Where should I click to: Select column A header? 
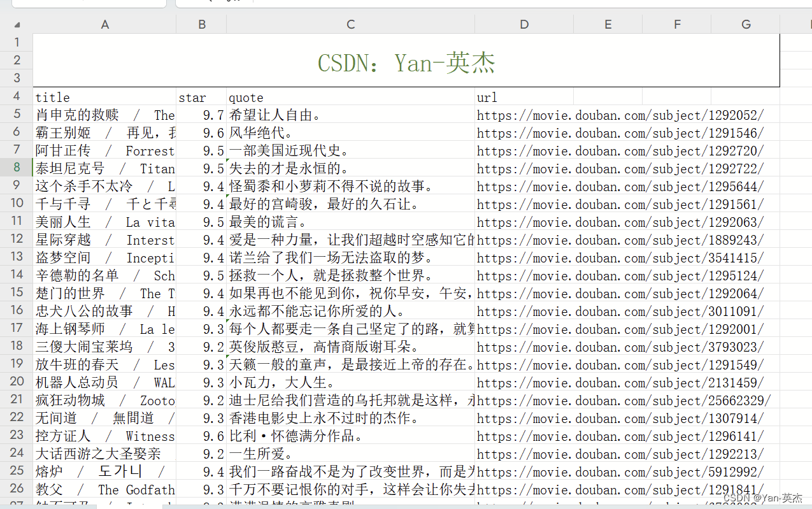105,24
